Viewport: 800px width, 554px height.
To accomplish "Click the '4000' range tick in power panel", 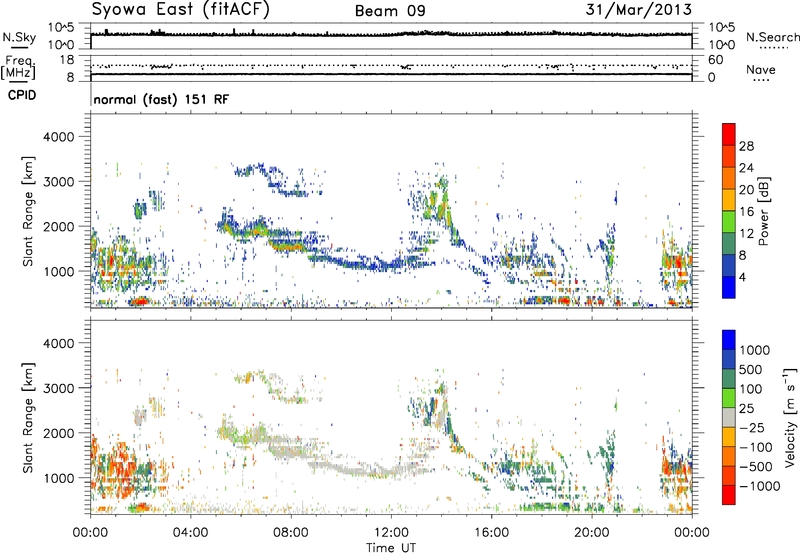I will point(58,137).
